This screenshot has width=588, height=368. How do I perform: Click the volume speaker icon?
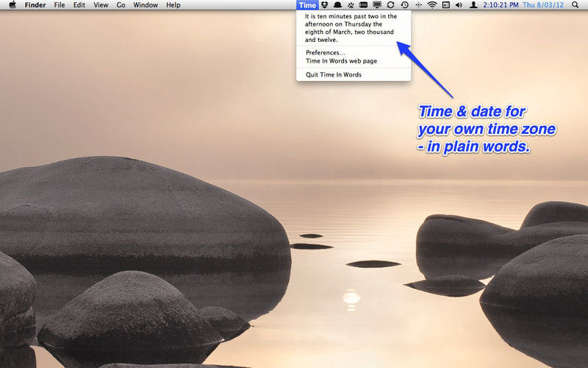coord(459,5)
